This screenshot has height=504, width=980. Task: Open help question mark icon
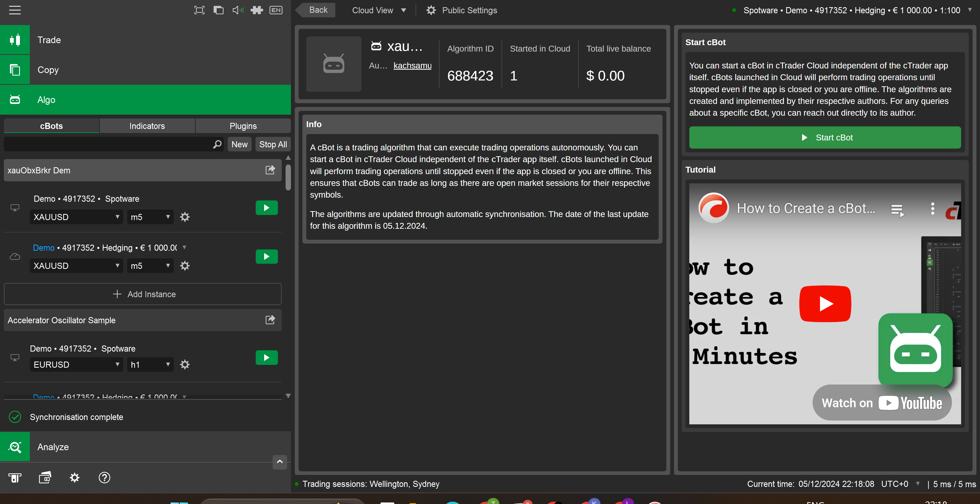point(104,478)
